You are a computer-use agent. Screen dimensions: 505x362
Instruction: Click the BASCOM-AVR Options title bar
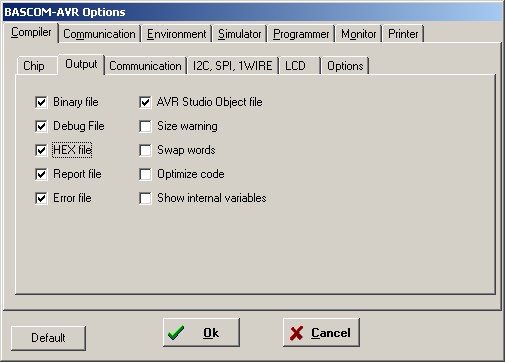coord(252,12)
